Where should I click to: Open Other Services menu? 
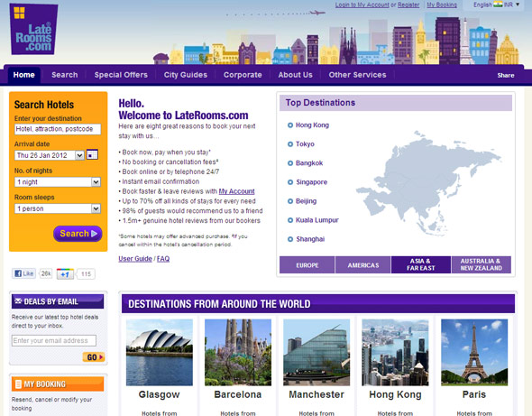357,75
